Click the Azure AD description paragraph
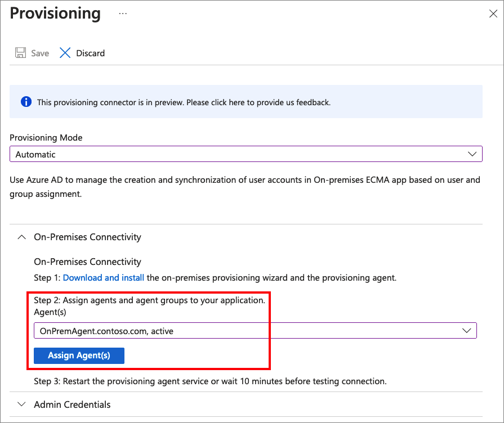 [245, 187]
